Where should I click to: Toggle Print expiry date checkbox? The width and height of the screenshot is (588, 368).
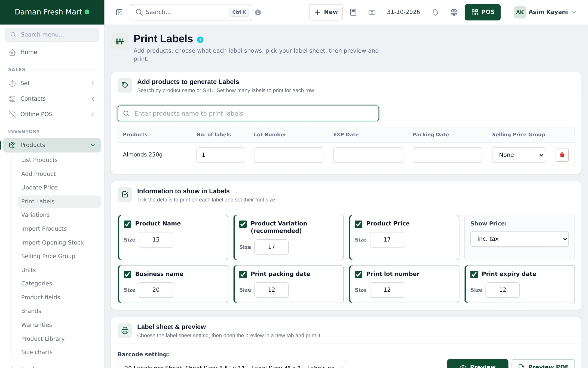[474, 275]
